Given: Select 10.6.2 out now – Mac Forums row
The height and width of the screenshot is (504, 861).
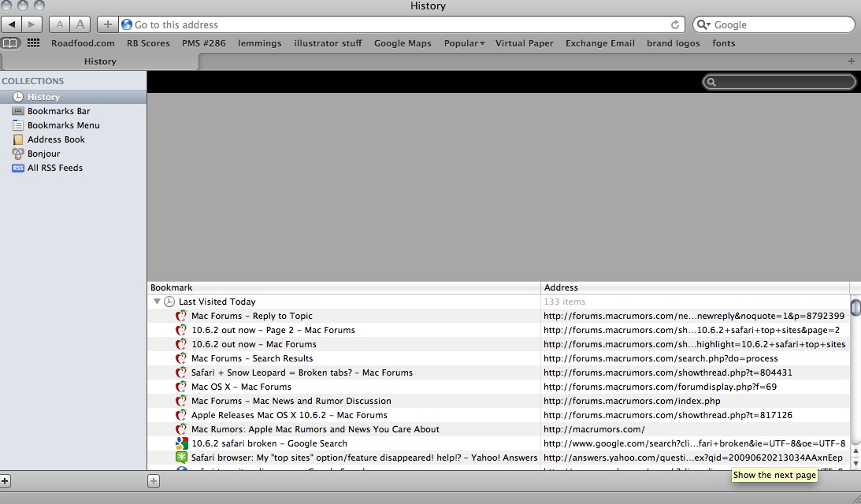Looking at the screenshot, I should click(x=498, y=344).
